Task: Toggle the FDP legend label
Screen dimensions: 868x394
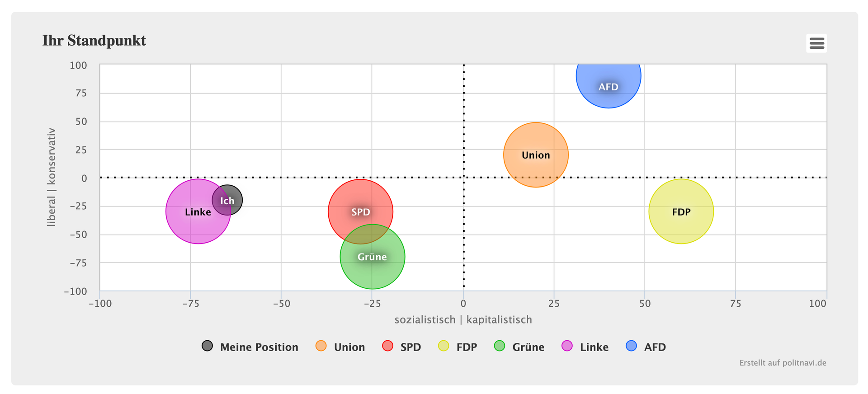Action: [x=467, y=347]
